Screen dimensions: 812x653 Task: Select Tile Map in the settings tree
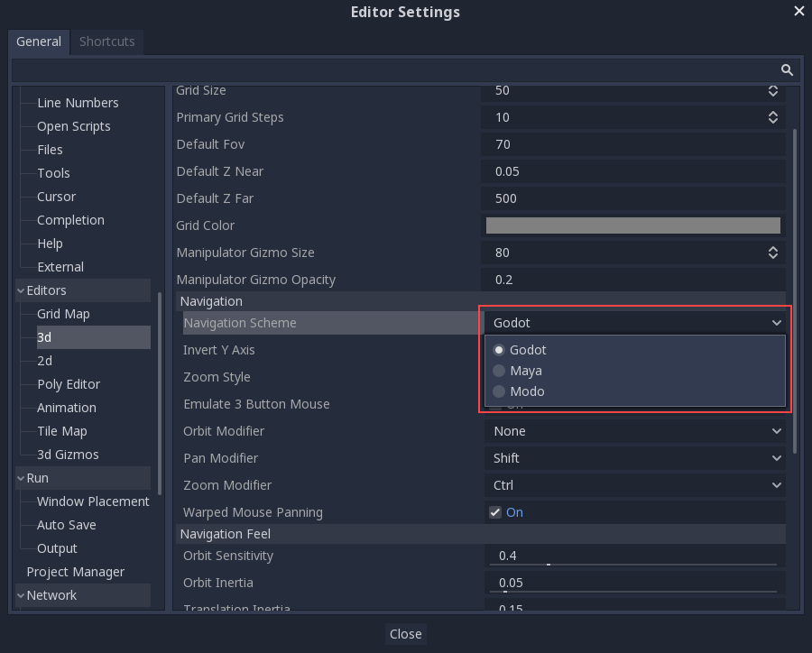click(62, 431)
